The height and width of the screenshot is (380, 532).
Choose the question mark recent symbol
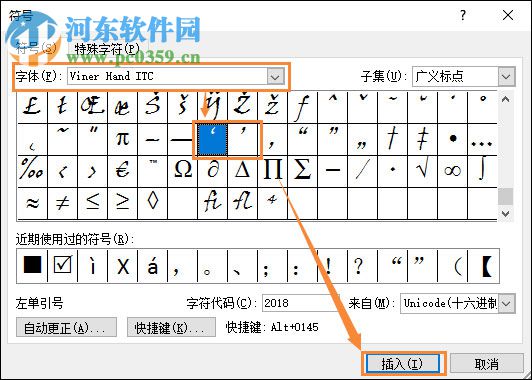[362, 266]
